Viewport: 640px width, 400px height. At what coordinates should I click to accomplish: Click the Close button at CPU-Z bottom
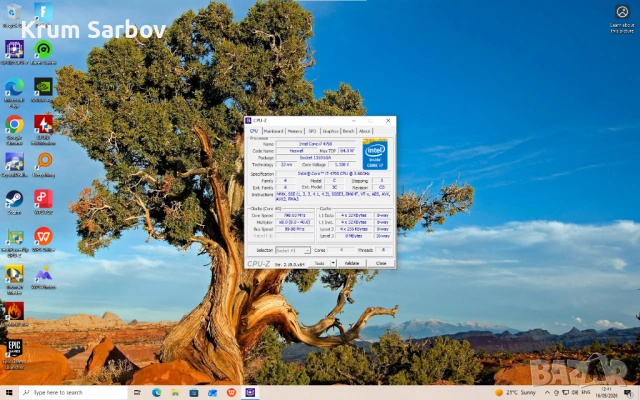point(381,263)
